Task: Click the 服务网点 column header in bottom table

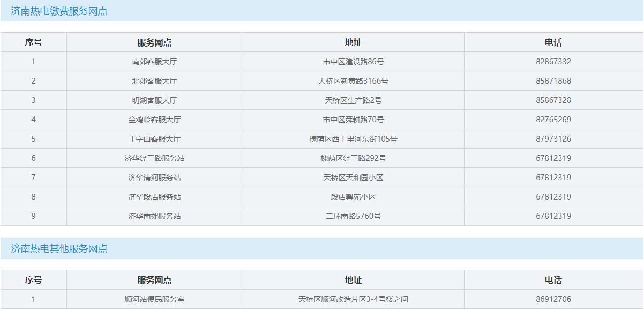Action: click(x=154, y=280)
